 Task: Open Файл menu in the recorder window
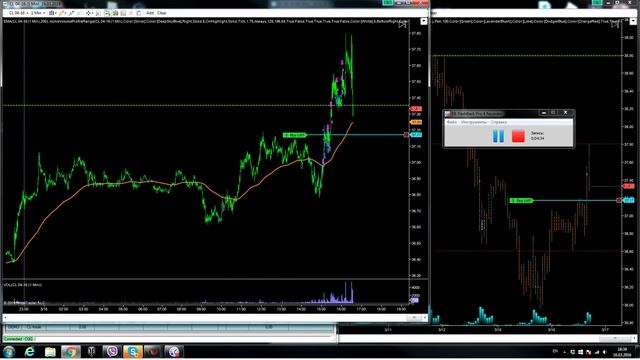point(451,122)
